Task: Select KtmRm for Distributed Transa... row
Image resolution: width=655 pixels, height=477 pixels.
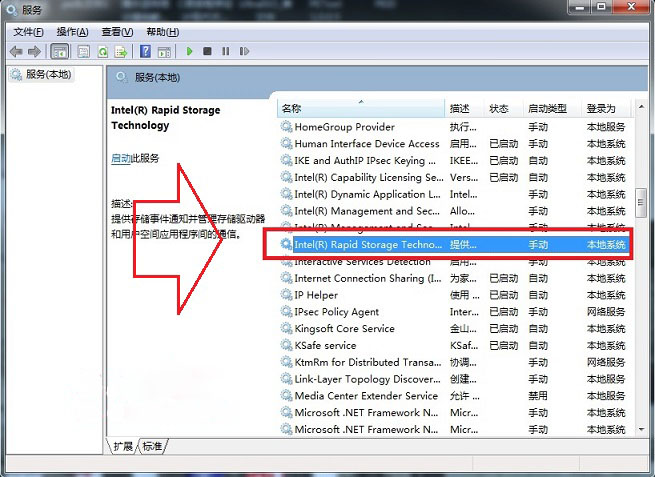Action: 453,362
